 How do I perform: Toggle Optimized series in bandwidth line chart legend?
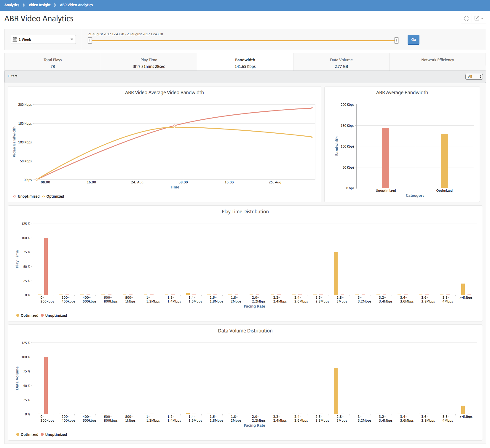(53, 196)
